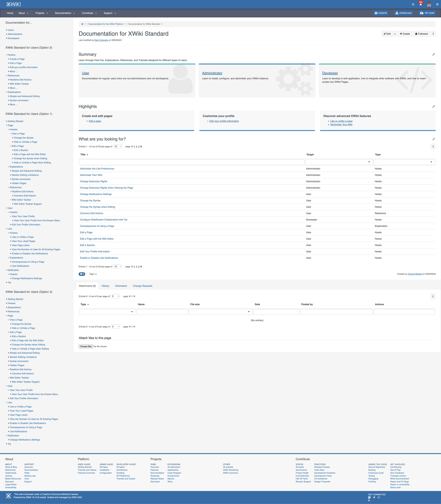
Task: Open page 2 in pager below the table
Action: [x=136, y=266]
